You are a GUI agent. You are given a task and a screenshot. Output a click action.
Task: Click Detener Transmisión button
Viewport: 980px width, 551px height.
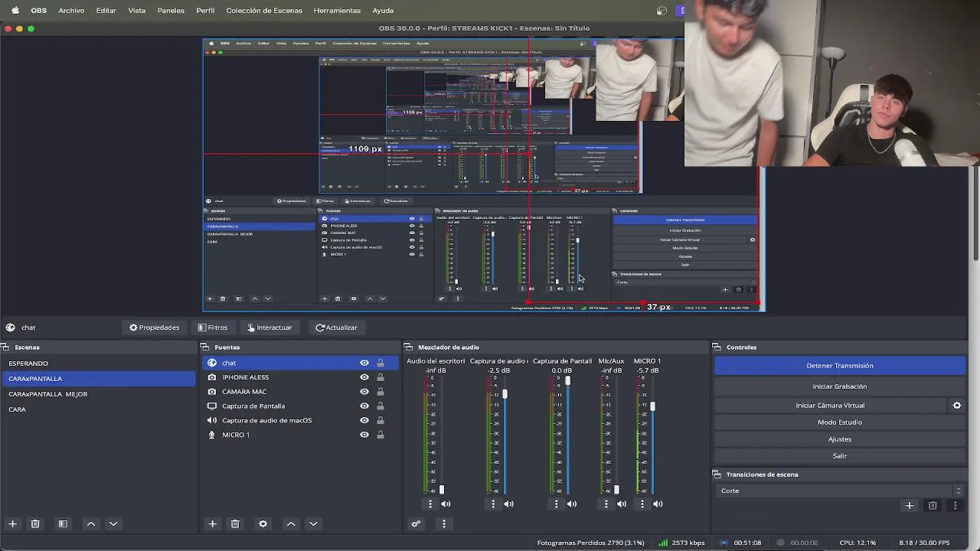pos(840,366)
